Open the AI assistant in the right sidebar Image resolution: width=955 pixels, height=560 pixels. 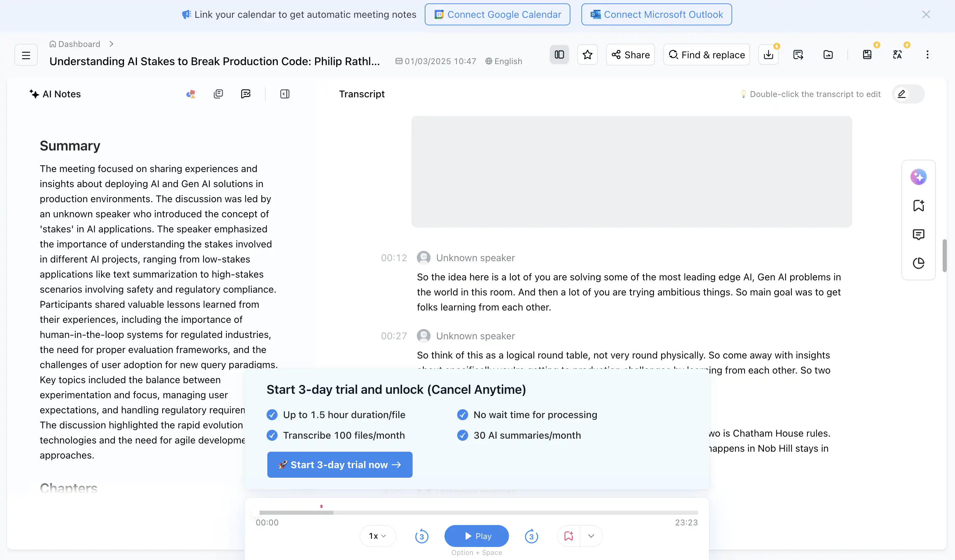point(918,176)
